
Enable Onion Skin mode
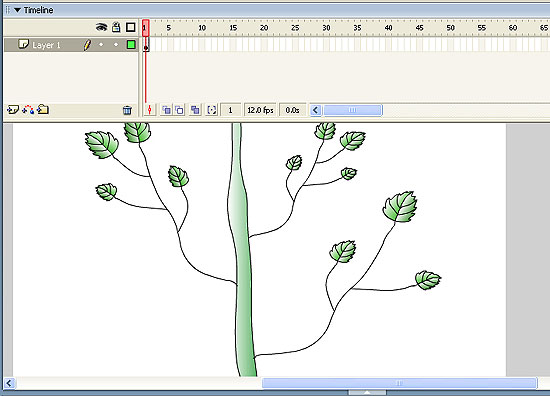pyautogui.click(x=166, y=110)
